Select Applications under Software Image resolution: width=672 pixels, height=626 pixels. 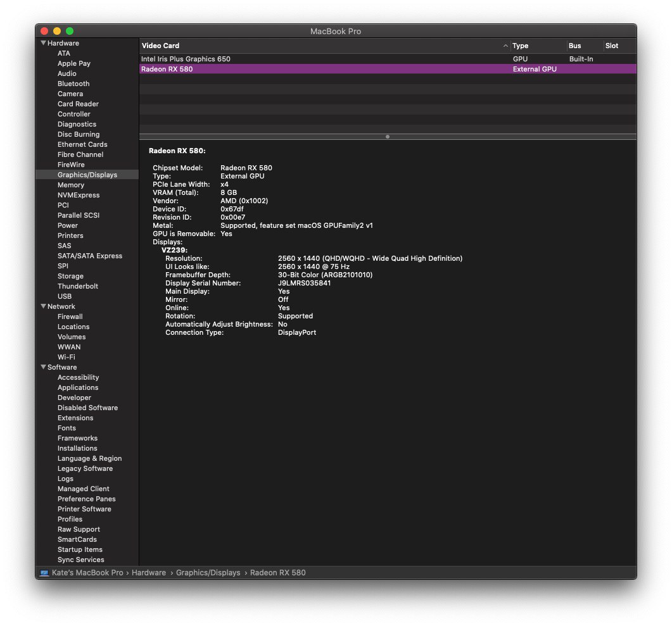(x=77, y=387)
